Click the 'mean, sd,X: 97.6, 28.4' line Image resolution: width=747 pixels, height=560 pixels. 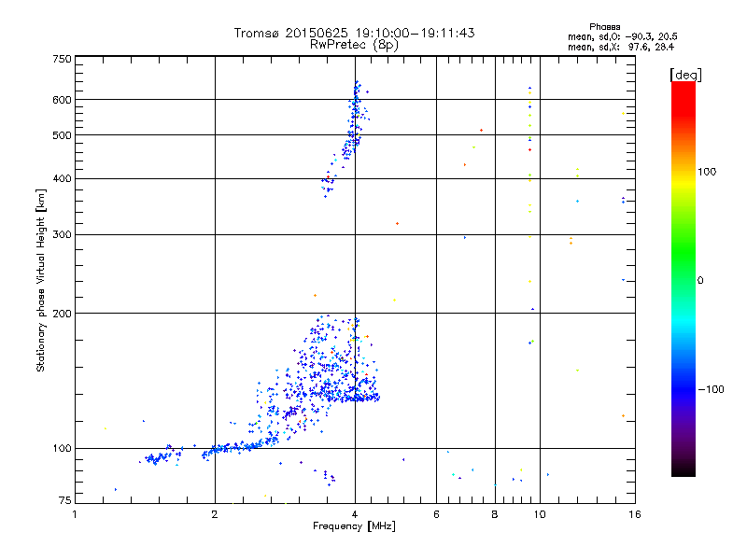pos(621,47)
